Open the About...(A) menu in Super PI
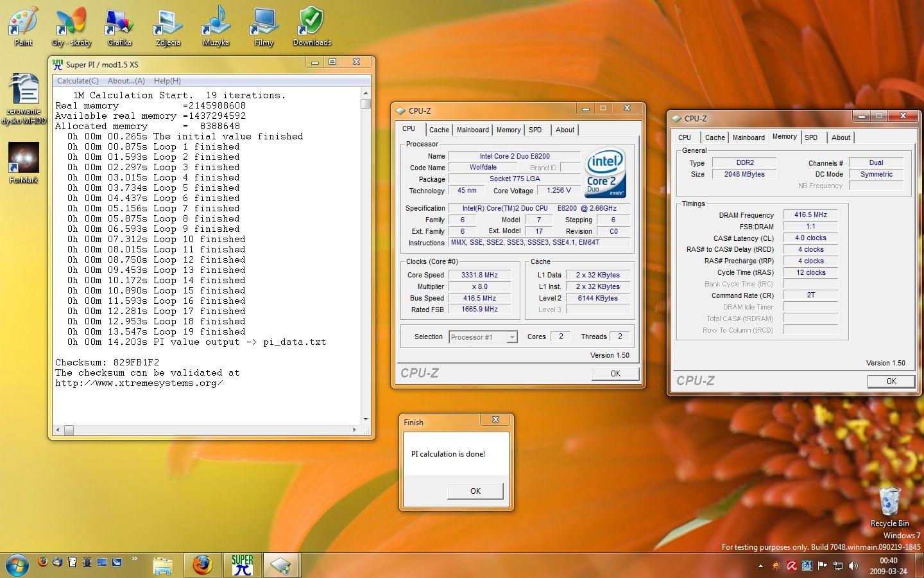This screenshot has width=924, height=578. pos(126,81)
